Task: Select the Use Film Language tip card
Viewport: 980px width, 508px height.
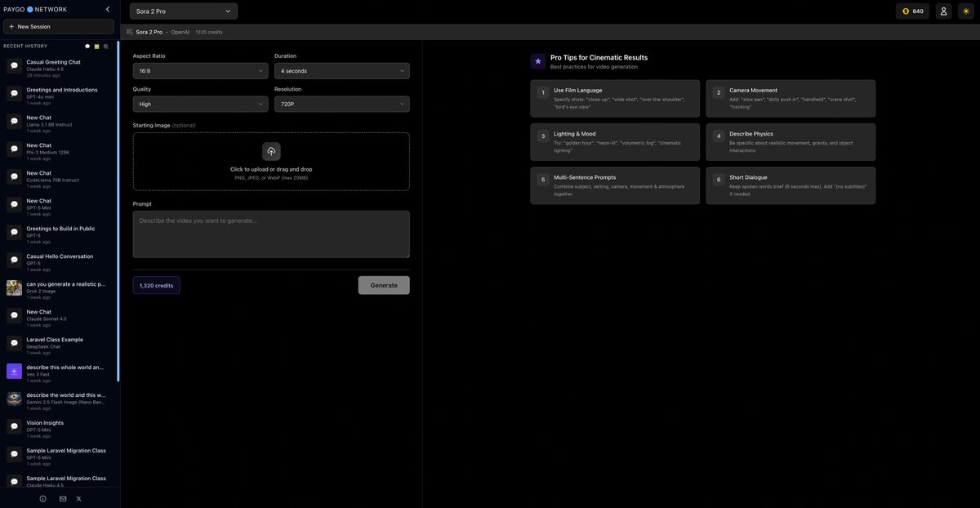Action: pos(615,99)
